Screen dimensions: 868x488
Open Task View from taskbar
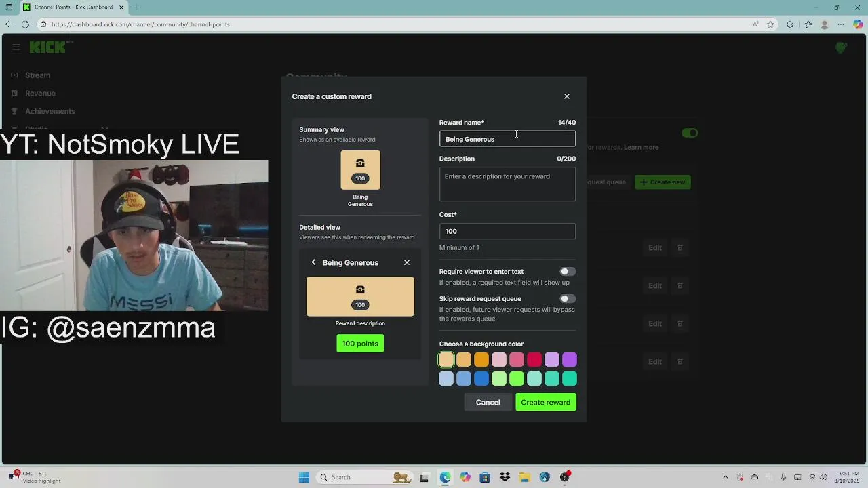pos(425,477)
